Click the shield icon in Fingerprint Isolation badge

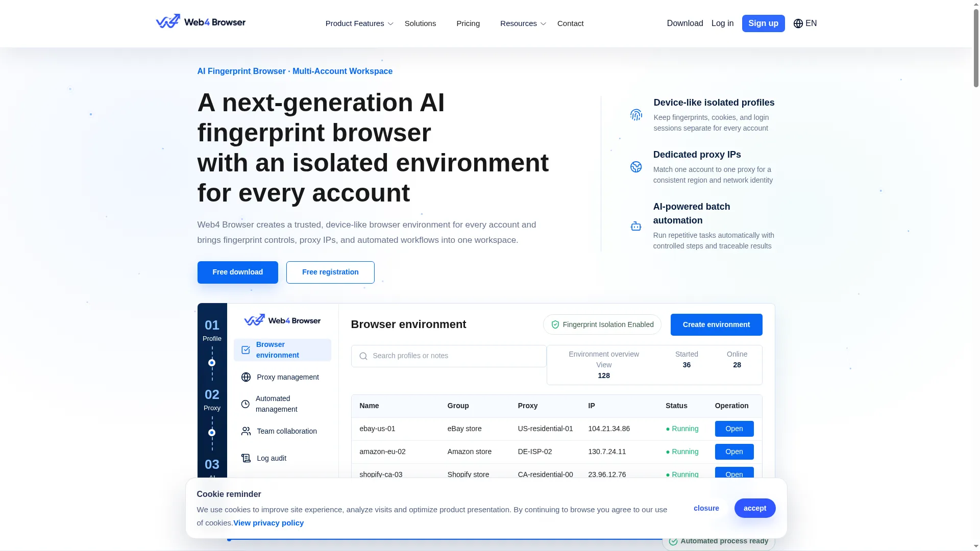(555, 324)
